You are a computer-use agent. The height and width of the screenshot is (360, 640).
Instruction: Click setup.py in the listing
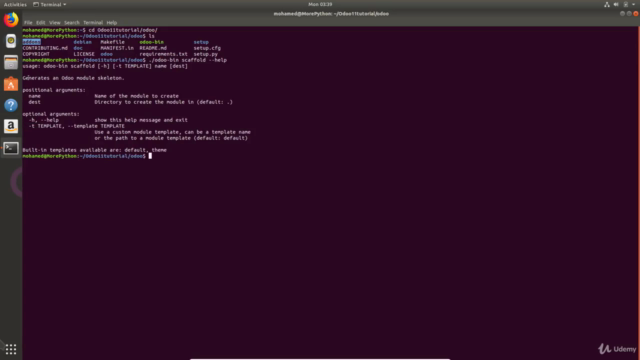click(206, 54)
